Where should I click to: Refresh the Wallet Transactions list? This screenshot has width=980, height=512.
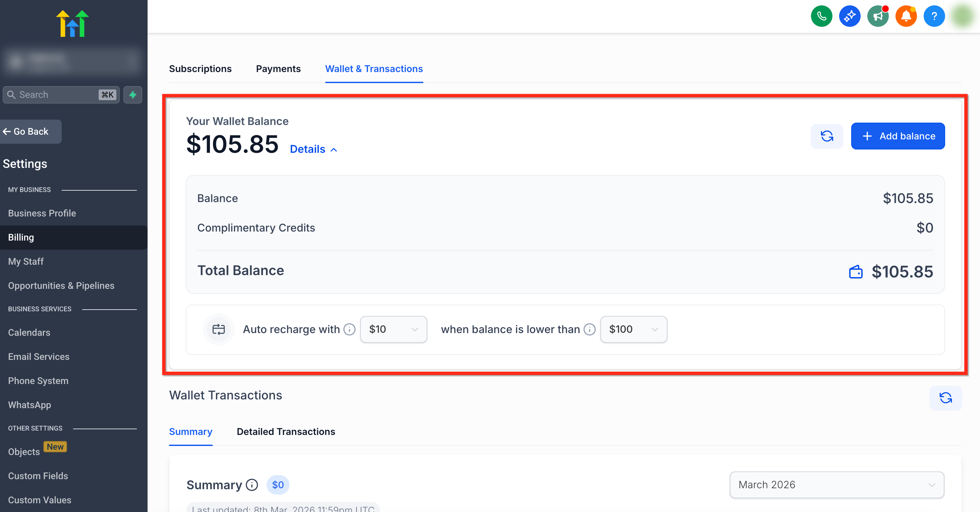[945, 398]
